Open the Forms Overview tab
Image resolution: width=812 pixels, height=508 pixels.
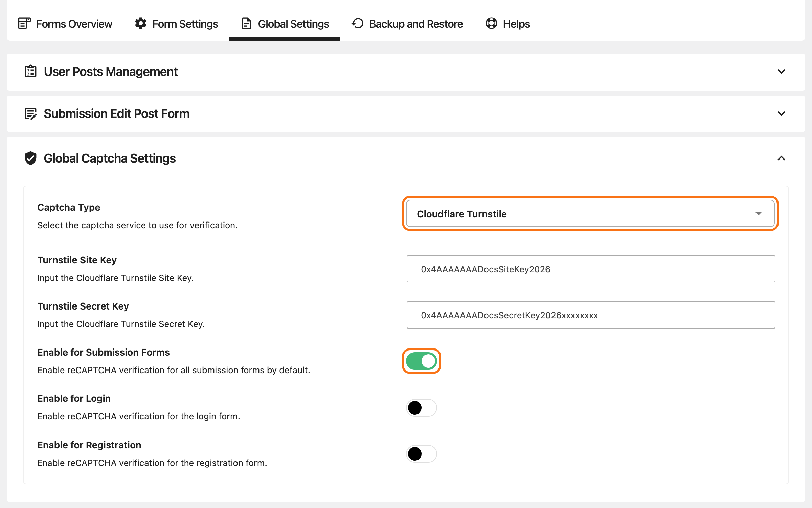point(65,24)
